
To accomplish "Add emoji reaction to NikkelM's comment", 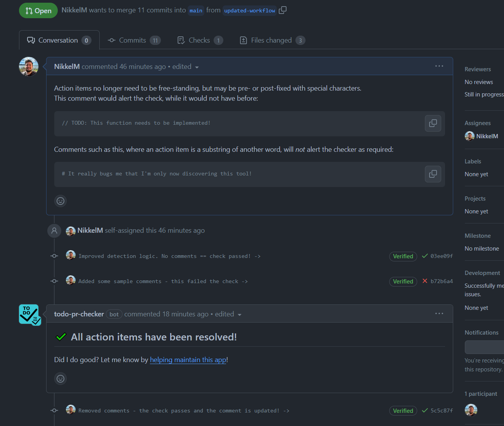I will click(x=60, y=201).
